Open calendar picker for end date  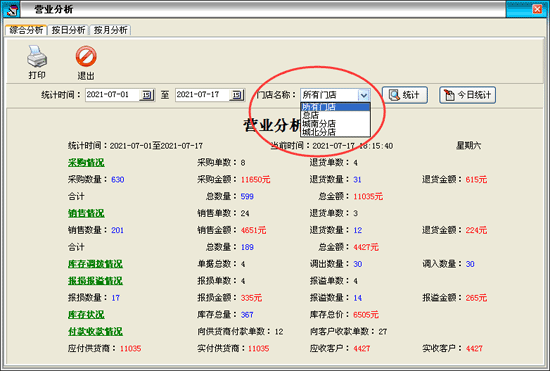pyautogui.click(x=237, y=95)
